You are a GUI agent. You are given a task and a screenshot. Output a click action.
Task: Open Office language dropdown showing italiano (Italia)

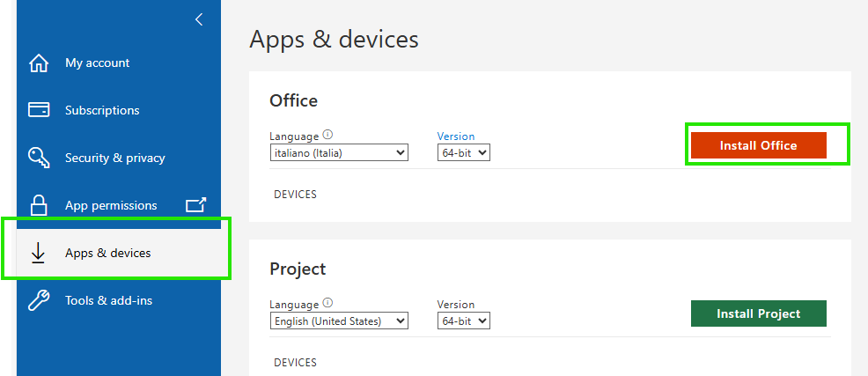pos(339,153)
